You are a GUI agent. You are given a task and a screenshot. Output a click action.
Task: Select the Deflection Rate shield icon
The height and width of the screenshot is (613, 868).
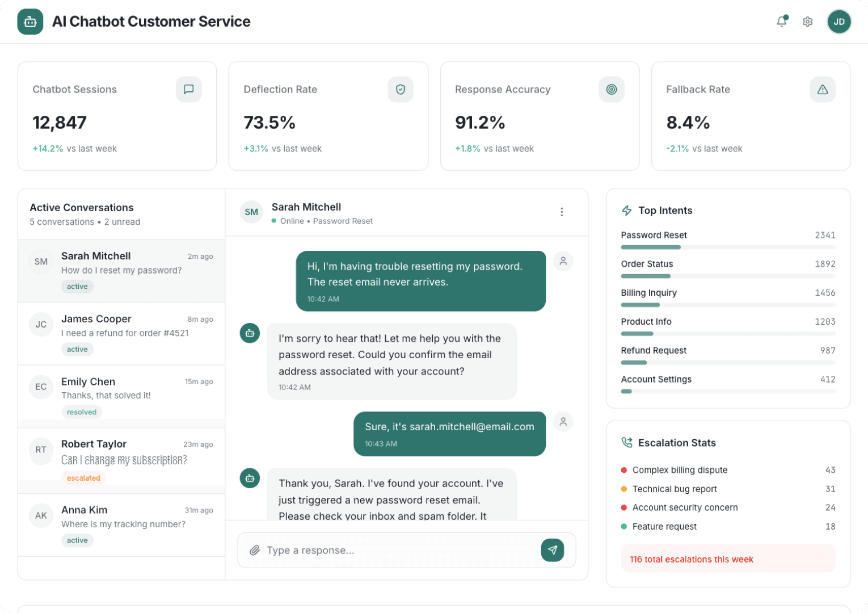coord(401,89)
